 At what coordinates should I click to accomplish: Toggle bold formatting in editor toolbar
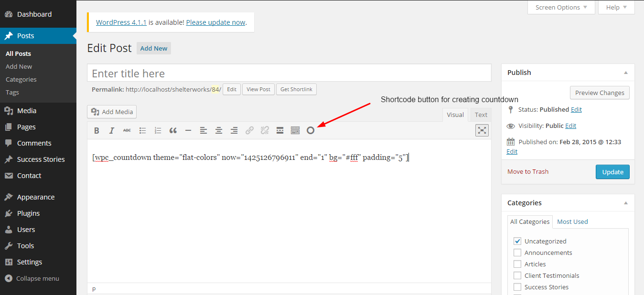point(97,130)
